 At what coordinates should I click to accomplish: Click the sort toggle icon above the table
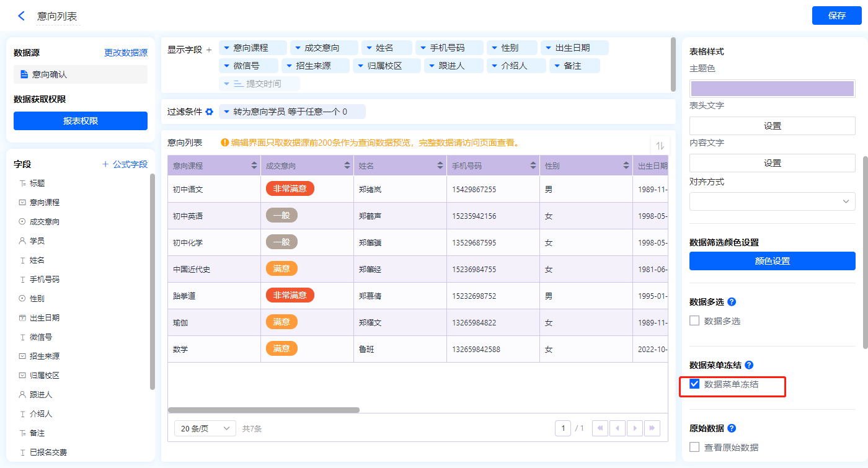pos(660,145)
